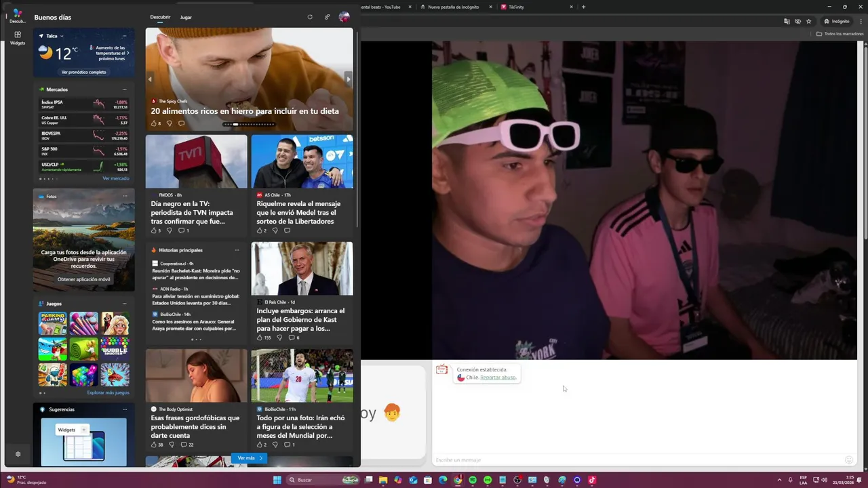Screen dimensions: 868x488
Task: Dislike the iron-rich foods article
Action: (169, 123)
